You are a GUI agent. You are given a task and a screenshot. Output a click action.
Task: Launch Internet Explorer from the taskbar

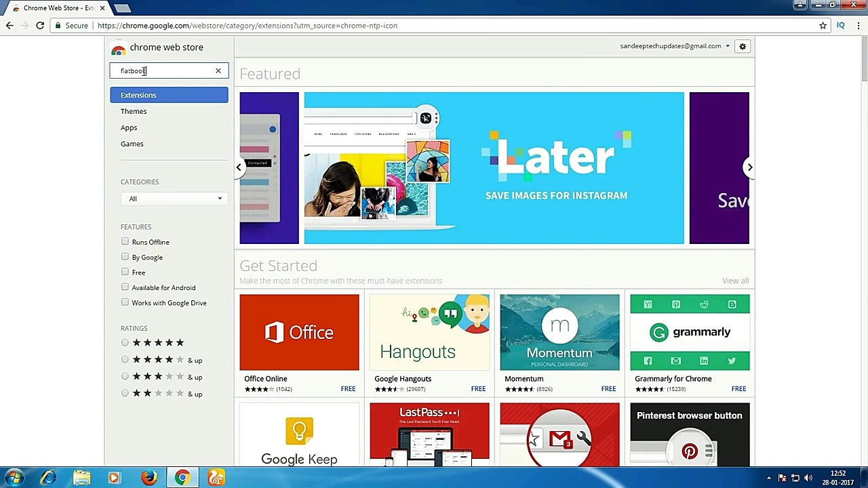coord(48,478)
